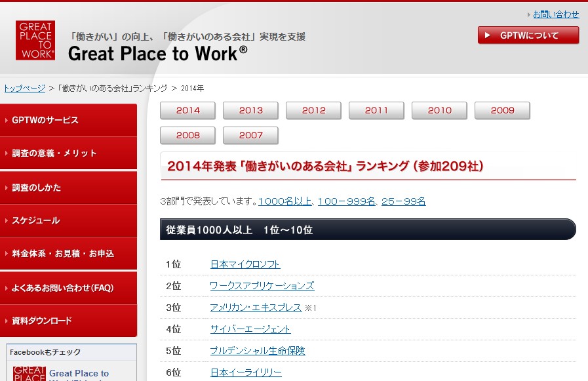Select the 2010 year tab
The image size is (588, 381).
pyautogui.click(x=439, y=110)
